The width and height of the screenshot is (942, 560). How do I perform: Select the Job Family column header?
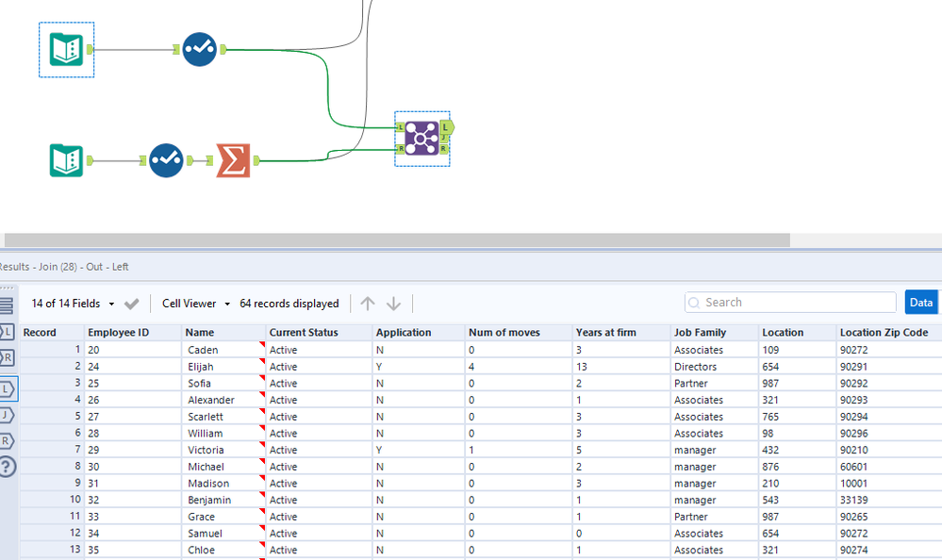click(715, 332)
